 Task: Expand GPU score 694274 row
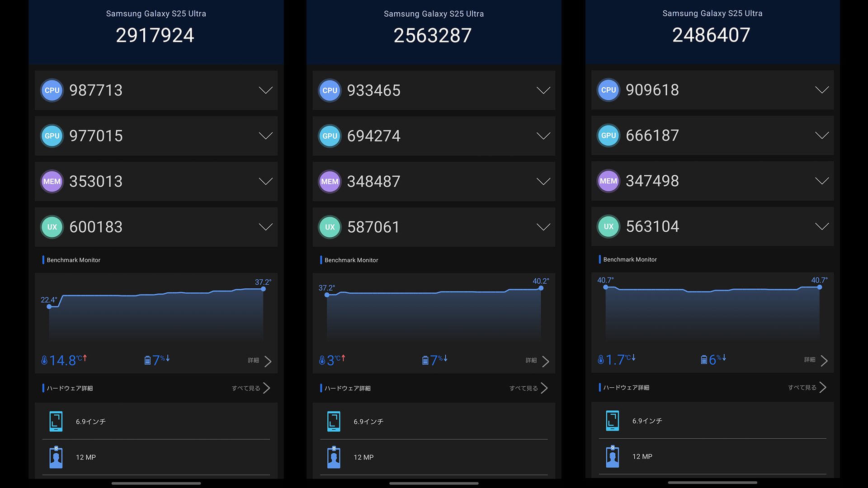point(543,136)
